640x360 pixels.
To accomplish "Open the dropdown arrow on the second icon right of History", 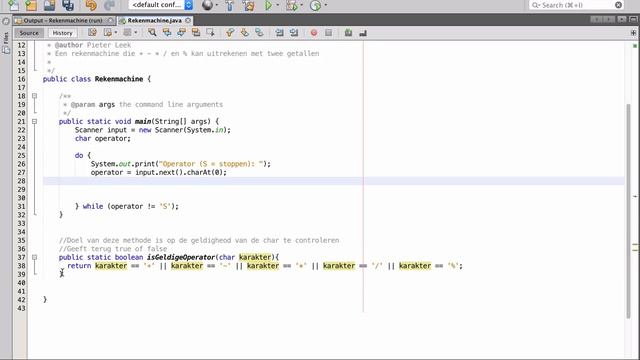I will (x=116, y=33).
